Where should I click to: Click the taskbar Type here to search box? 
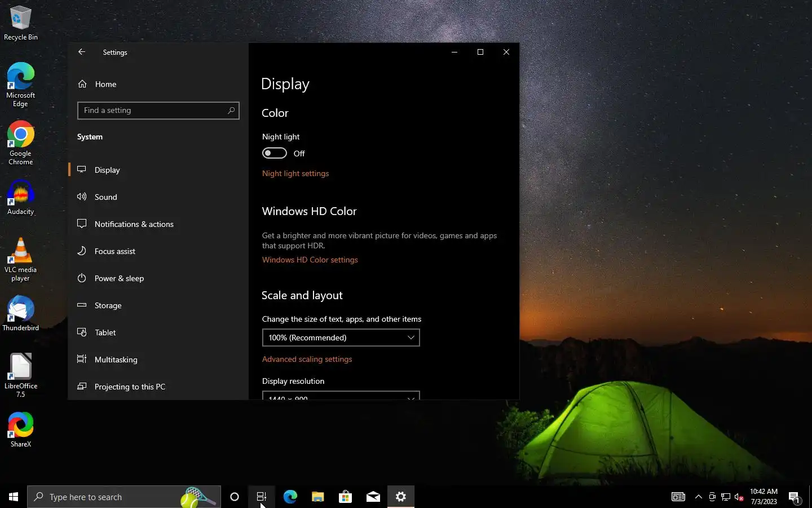[124, 497]
